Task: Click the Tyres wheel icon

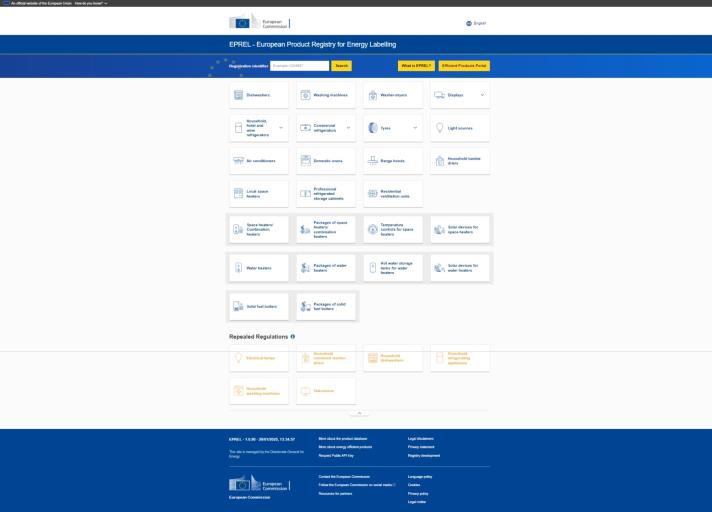Action: click(373, 128)
